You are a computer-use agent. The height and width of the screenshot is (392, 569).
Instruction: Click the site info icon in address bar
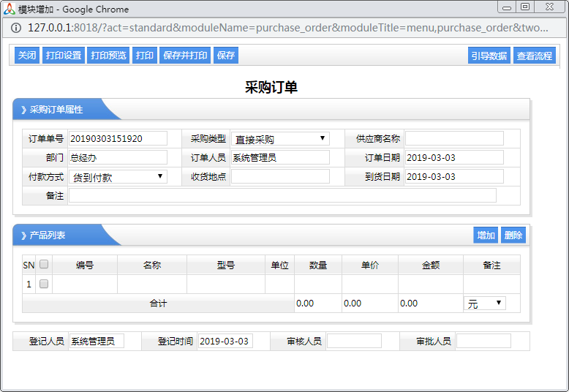[16, 28]
